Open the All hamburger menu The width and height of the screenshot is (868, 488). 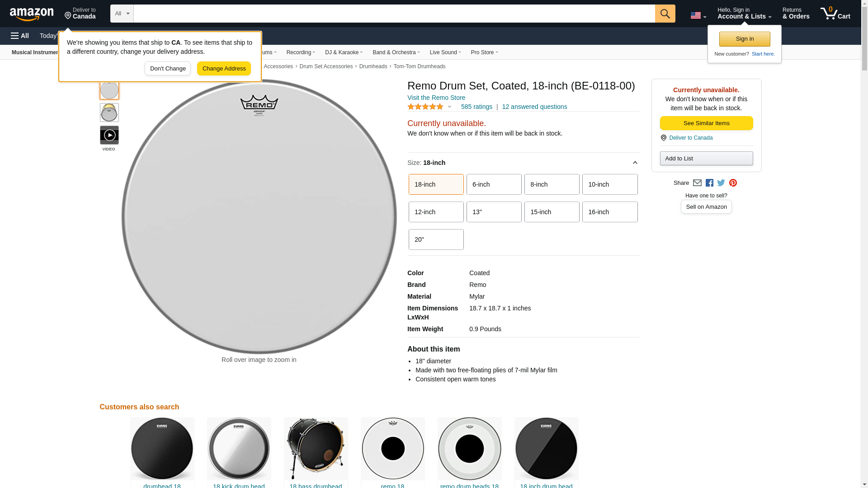[20, 36]
